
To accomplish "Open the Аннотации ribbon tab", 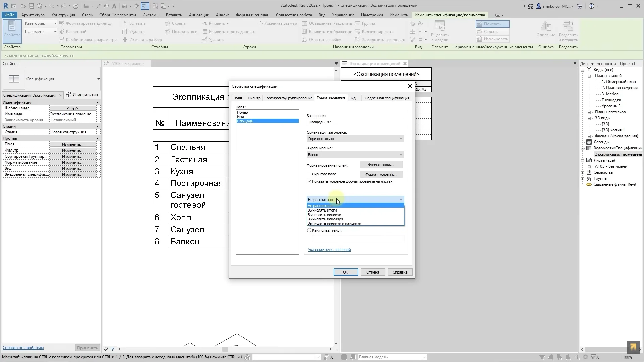I will click(x=199, y=15).
